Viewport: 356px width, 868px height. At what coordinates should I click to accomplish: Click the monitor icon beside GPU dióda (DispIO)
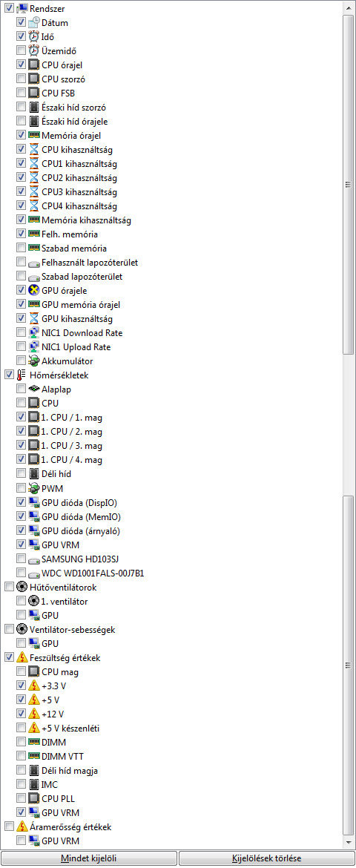(34, 502)
